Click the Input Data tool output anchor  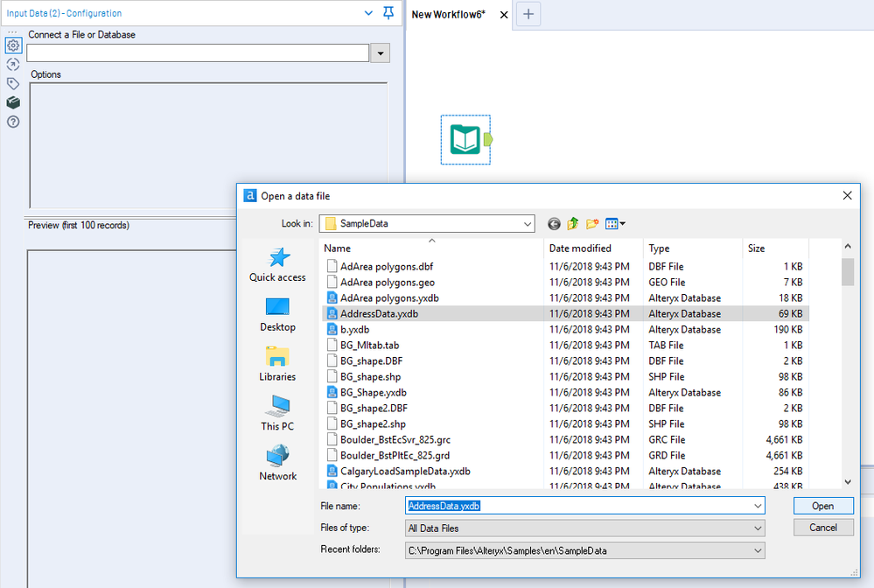488,139
